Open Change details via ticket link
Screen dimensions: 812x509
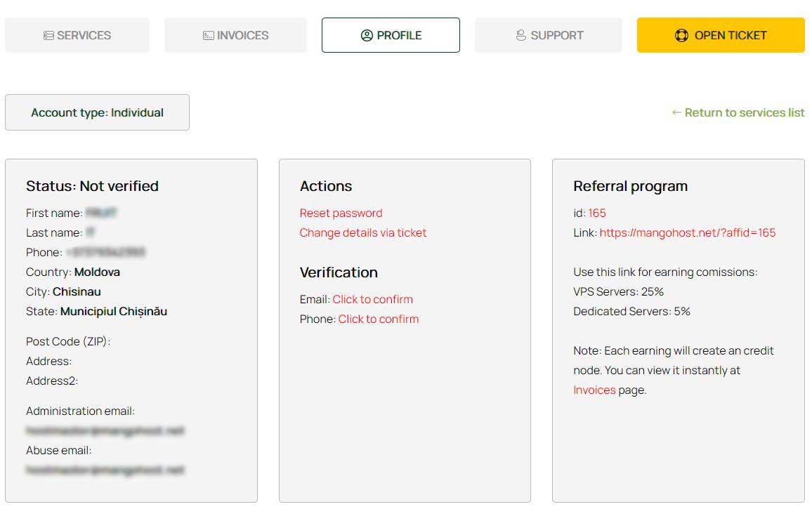coord(362,232)
